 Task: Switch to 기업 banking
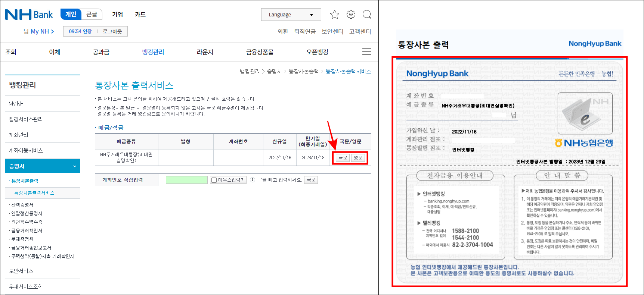click(x=117, y=14)
